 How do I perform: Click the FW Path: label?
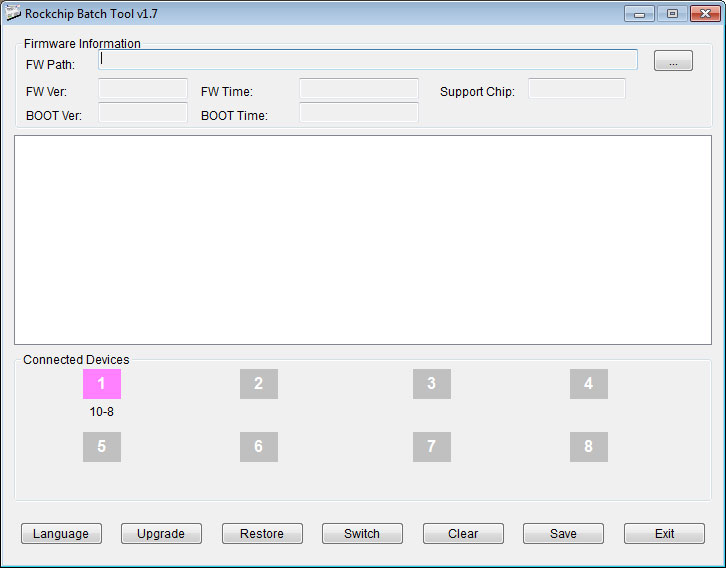tap(50, 65)
